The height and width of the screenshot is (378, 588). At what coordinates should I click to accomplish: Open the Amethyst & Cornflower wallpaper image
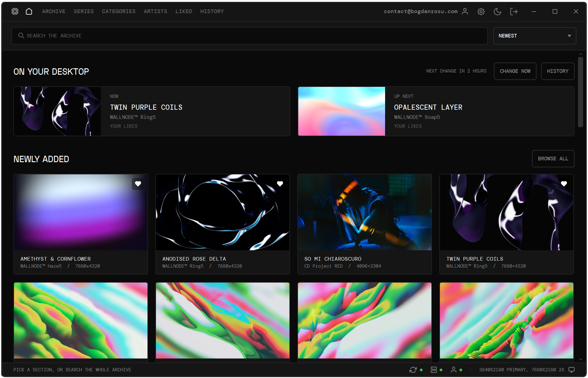point(81,212)
